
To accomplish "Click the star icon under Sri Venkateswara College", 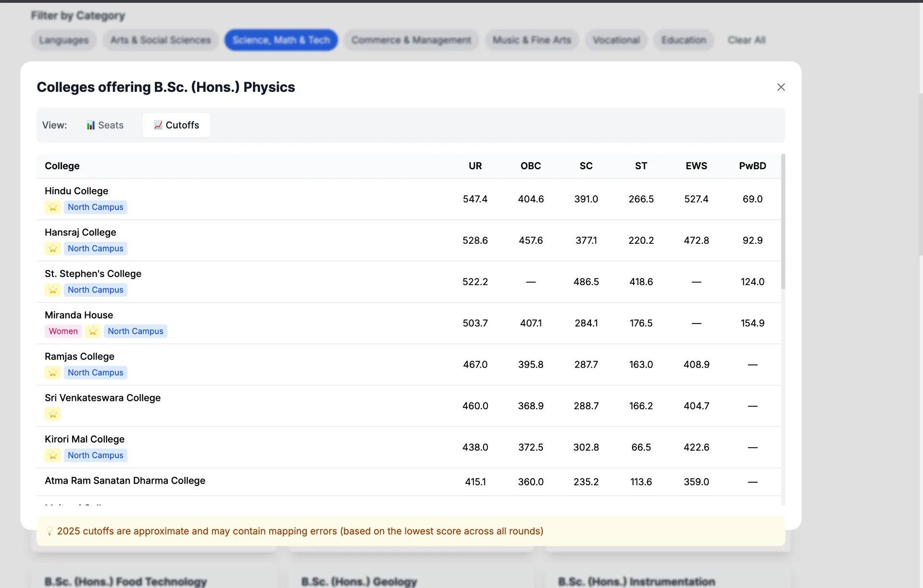I will (x=53, y=414).
